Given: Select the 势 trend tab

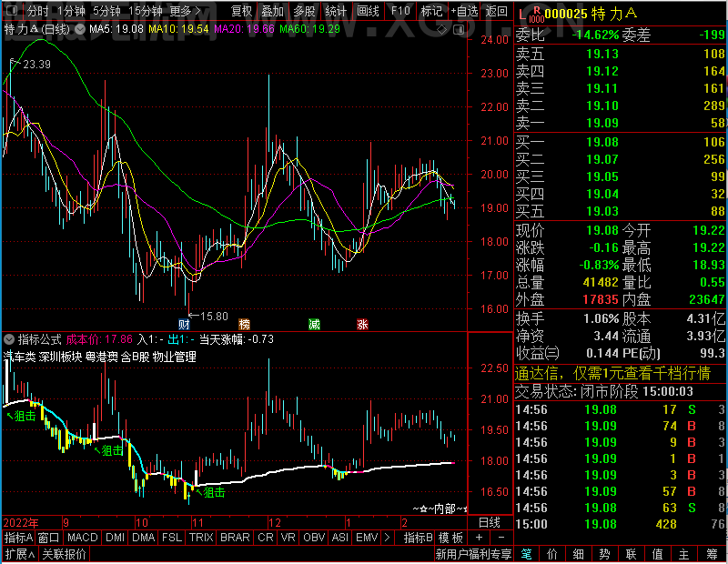Looking at the screenshot, I should coord(604,554).
